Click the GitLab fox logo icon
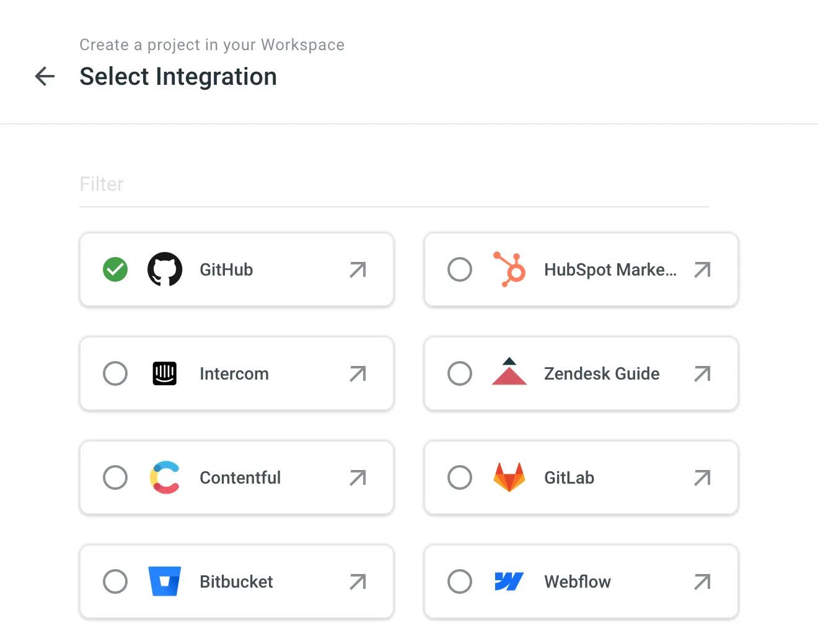Image resolution: width=818 pixels, height=644 pixels. [509, 477]
